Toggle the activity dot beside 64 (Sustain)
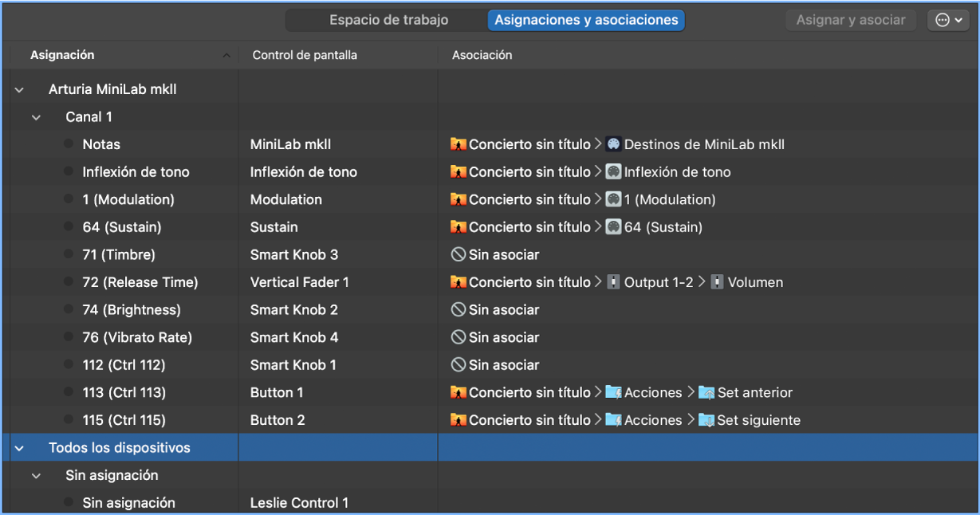This screenshot has height=515, width=980. tap(69, 227)
